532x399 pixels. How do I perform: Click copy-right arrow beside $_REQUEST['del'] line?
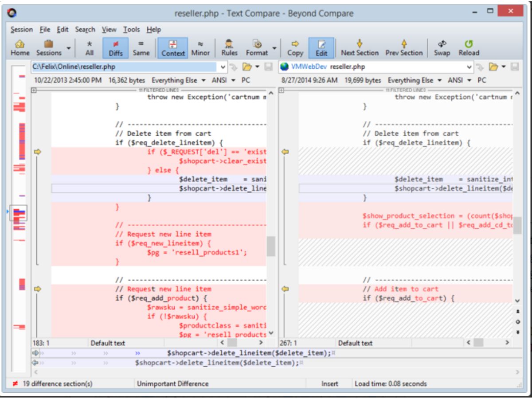(38, 152)
